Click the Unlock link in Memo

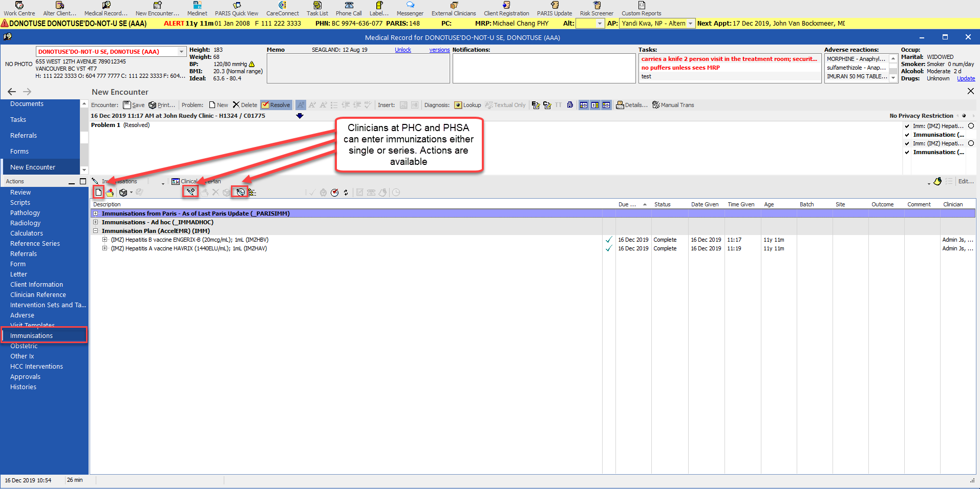pyautogui.click(x=403, y=50)
